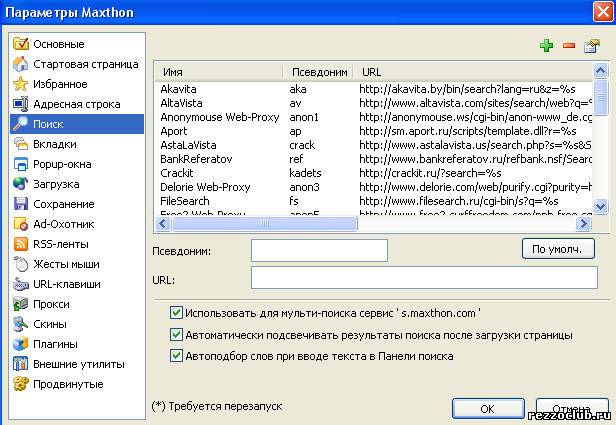
Task: Click the RSS-ленты orange feed icon
Action: [21, 244]
